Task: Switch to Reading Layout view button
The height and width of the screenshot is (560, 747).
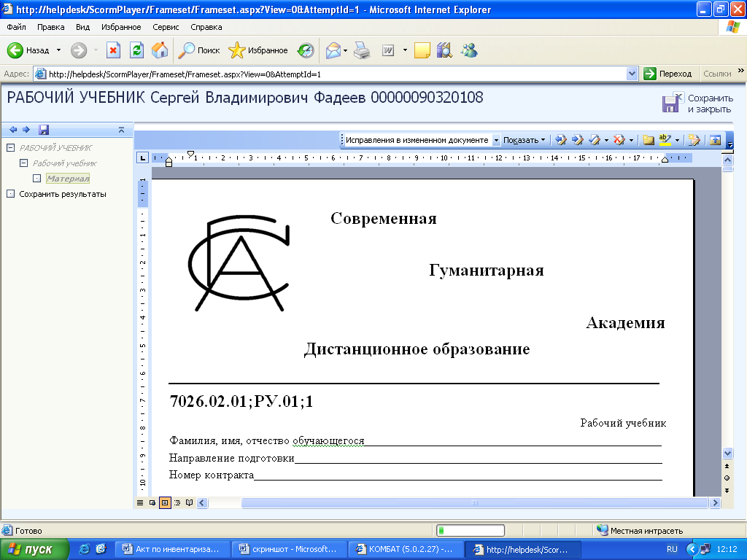Action: click(x=189, y=502)
